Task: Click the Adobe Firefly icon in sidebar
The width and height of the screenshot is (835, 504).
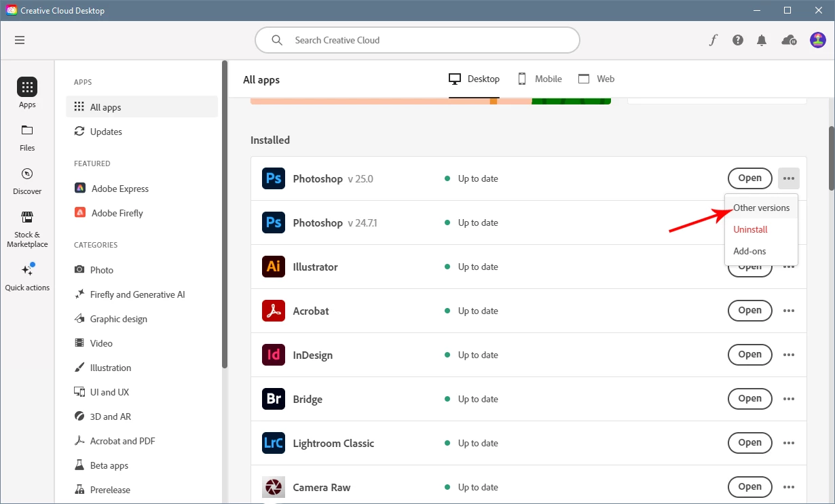Action: (x=80, y=213)
